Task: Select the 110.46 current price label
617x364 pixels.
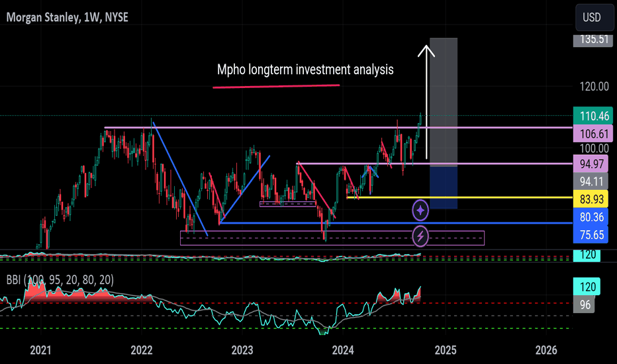Action: pos(593,116)
